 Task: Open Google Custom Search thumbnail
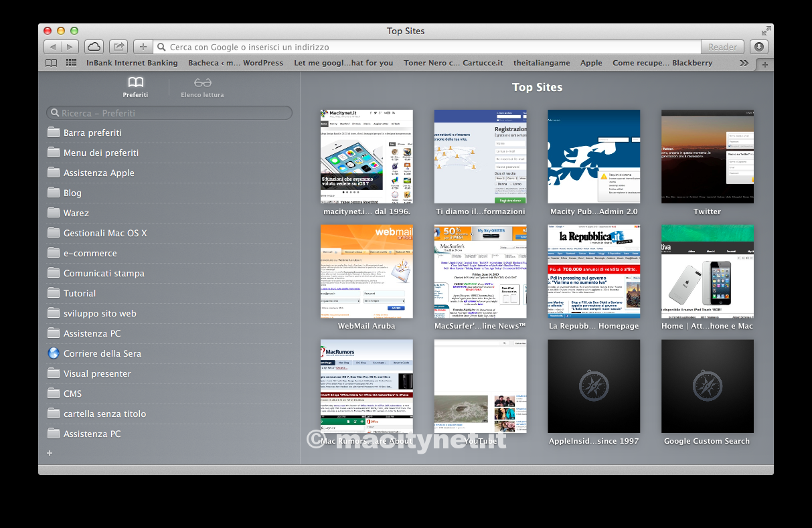[708, 386]
